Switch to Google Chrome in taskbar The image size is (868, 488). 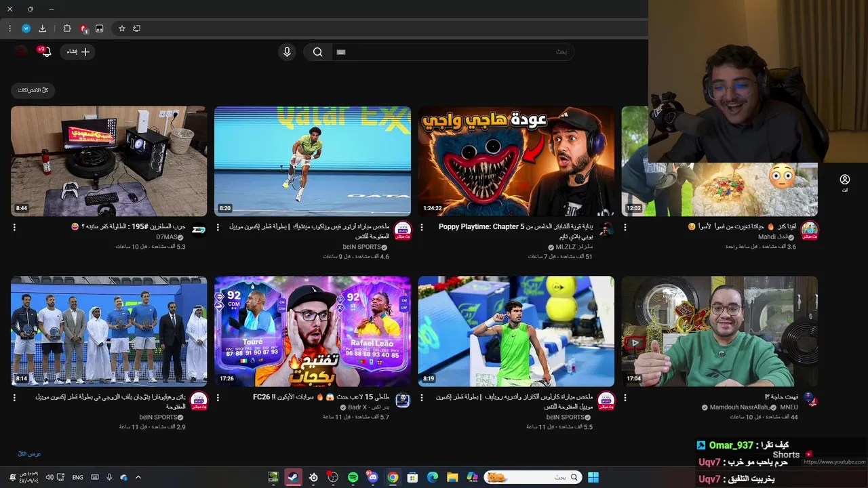pyautogui.click(x=393, y=477)
